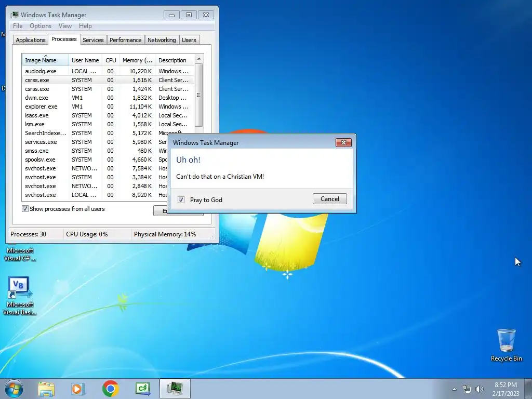
Task: Open the File menu
Action: [x=18, y=26]
